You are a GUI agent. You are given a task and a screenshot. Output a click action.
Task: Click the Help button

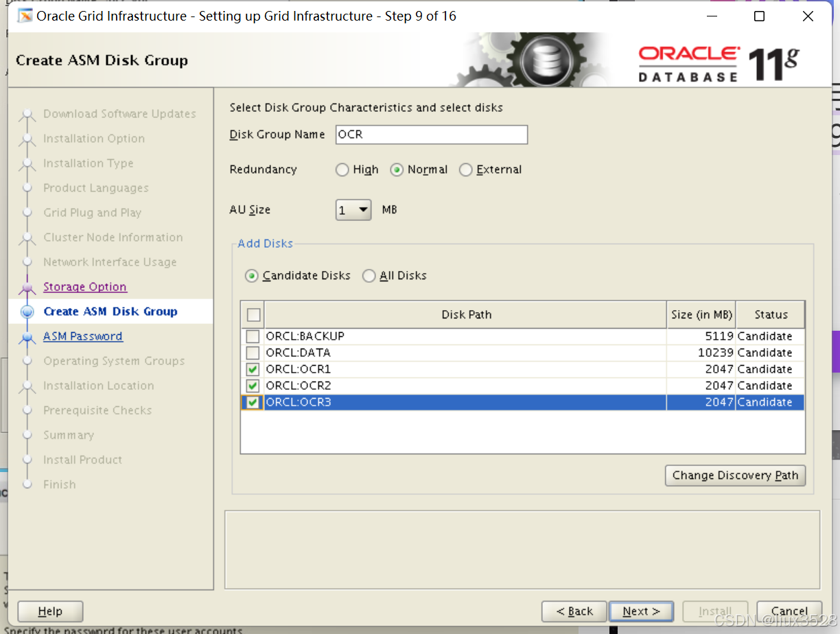50,611
